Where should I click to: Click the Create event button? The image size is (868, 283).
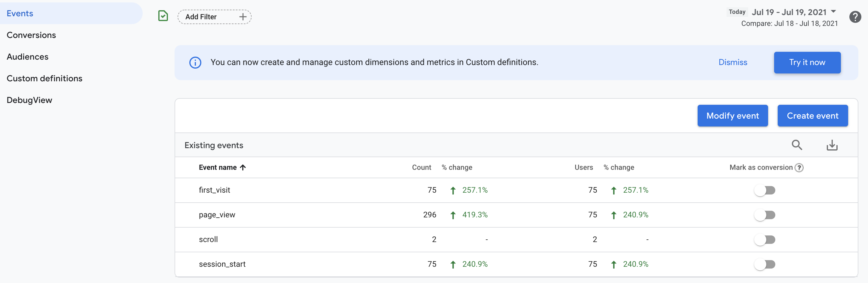point(813,116)
